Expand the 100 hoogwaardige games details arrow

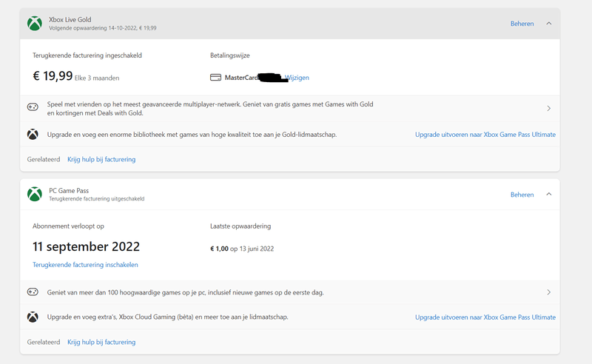click(548, 292)
